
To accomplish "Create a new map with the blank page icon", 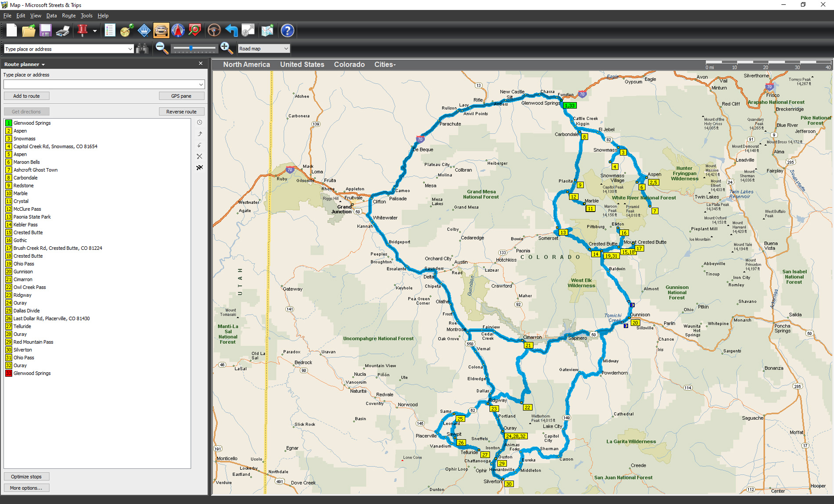I will [x=12, y=31].
